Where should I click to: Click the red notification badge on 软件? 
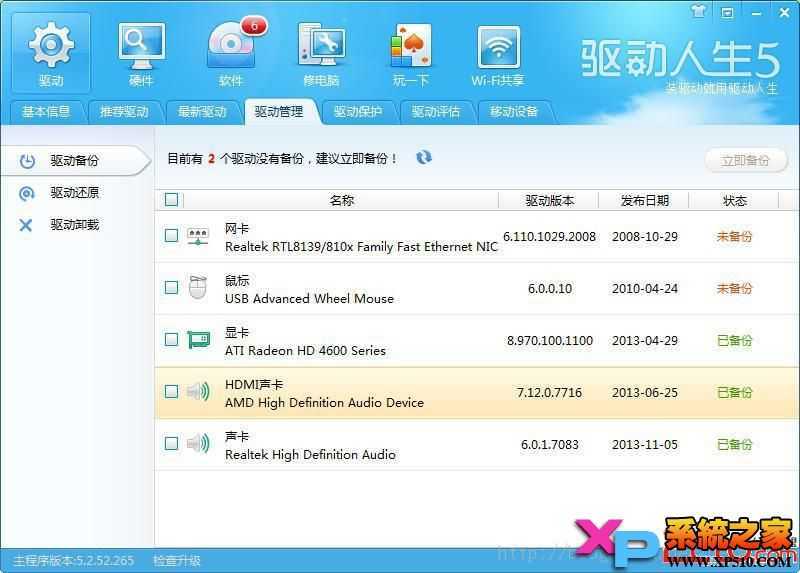tap(254, 26)
